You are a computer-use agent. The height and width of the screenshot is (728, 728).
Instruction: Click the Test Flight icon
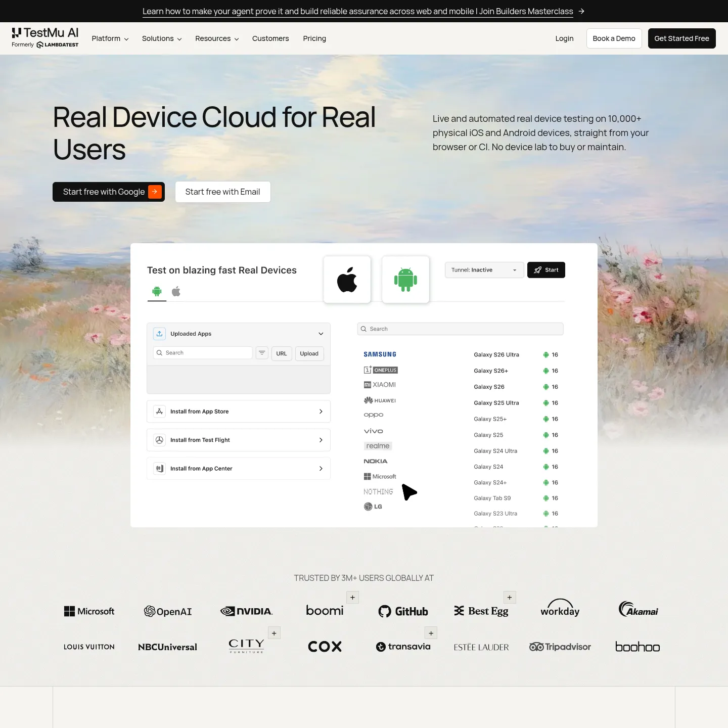click(159, 440)
